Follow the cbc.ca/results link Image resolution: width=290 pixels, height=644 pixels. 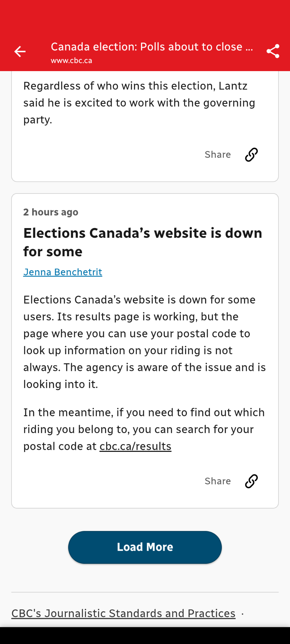coord(135,446)
